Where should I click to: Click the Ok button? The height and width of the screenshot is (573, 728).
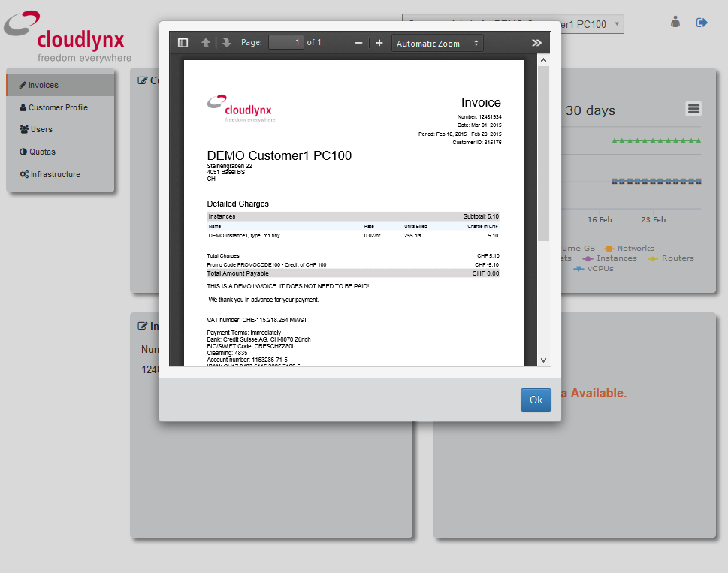click(x=536, y=400)
